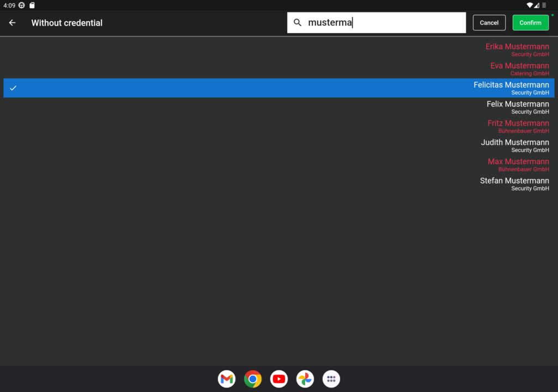Open the app drawer grid icon
Image resolution: width=558 pixels, height=392 pixels.
331,379
